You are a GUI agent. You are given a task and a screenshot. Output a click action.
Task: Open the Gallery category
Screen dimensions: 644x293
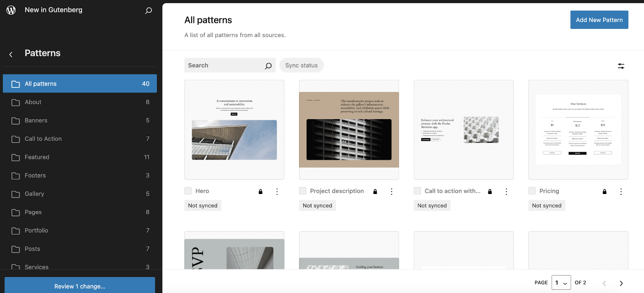pos(80,194)
